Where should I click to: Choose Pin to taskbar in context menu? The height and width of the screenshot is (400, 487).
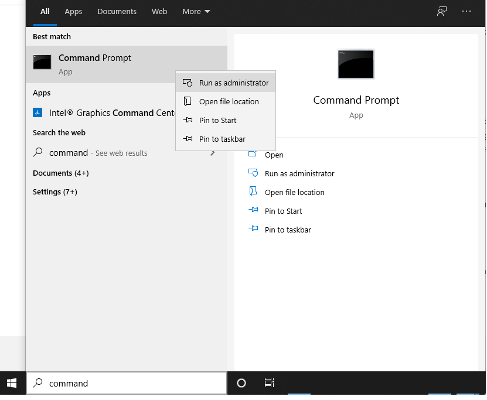[x=225, y=139]
